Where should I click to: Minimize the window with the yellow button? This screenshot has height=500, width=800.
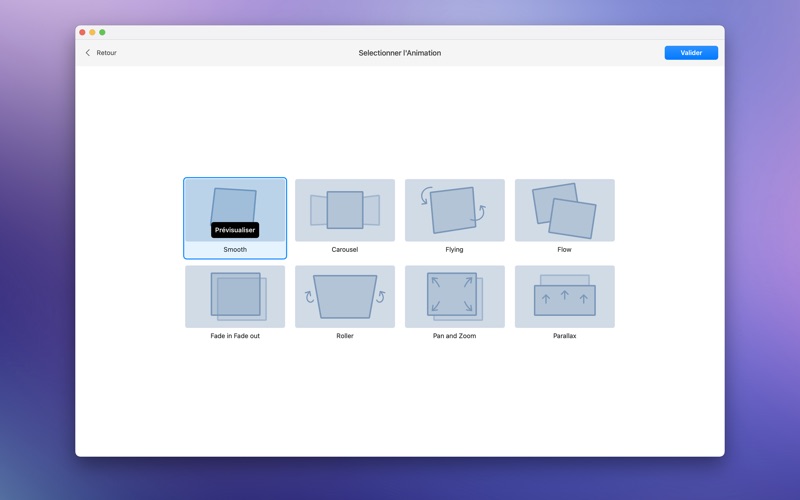[x=92, y=32]
